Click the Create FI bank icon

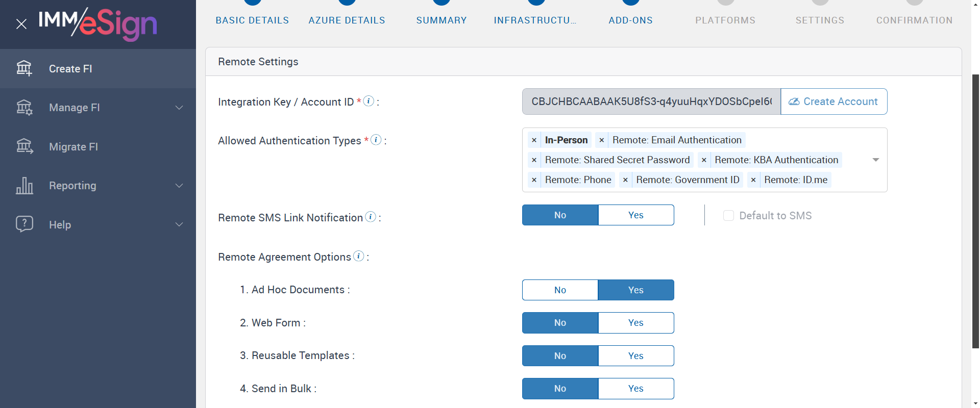pyautogui.click(x=24, y=68)
